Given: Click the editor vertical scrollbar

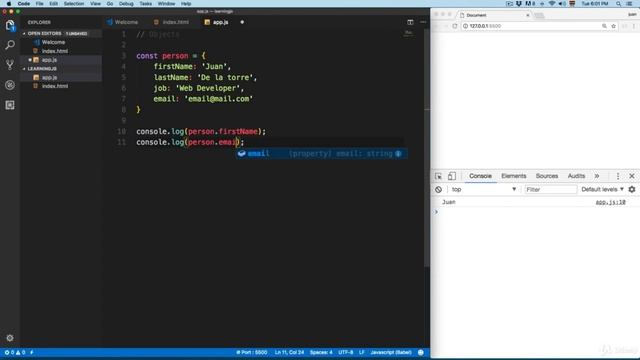Looking at the screenshot, I should pos(427,147).
